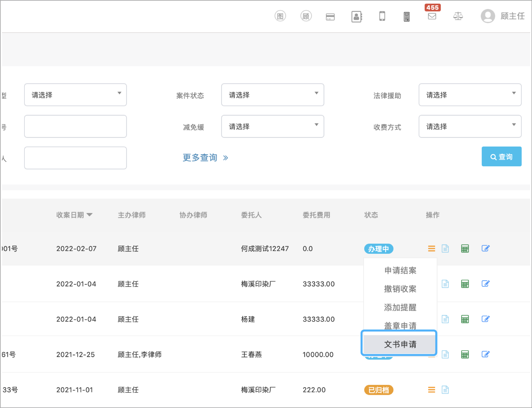Open the mail inbox with 455 badge
The image size is (532, 408).
pyautogui.click(x=432, y=16)
